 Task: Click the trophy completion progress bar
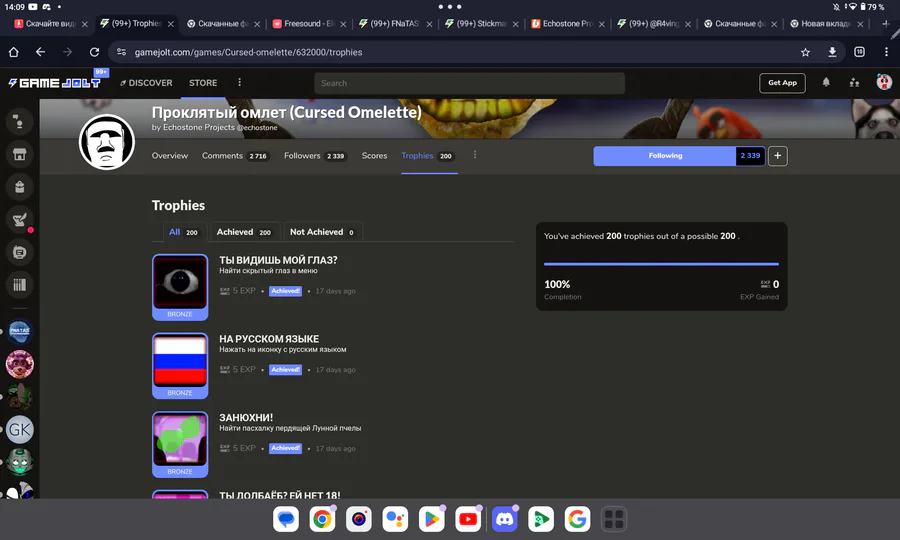tap(661, 264)
